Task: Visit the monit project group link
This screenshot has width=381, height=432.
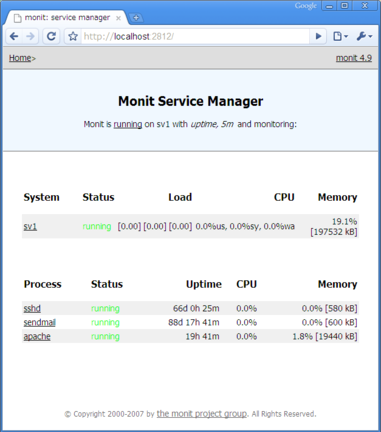Action: pyautogui.click(x=202, y=414)
